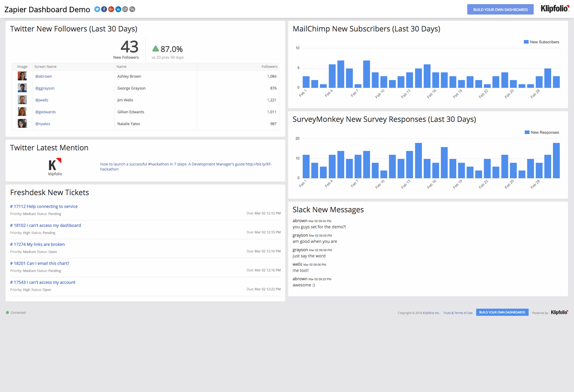
Task: Click the Klipfolio logo in footer
Action: [x=559, y=313]
